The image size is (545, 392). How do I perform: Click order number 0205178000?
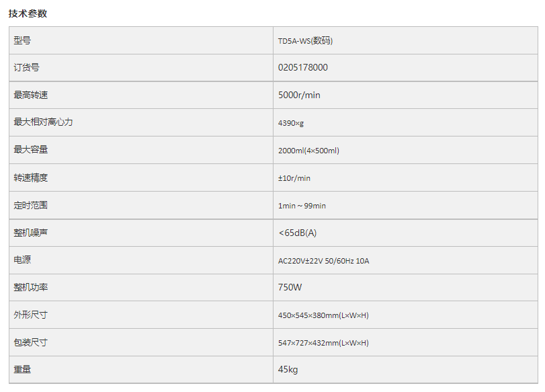tap(302, 67)
